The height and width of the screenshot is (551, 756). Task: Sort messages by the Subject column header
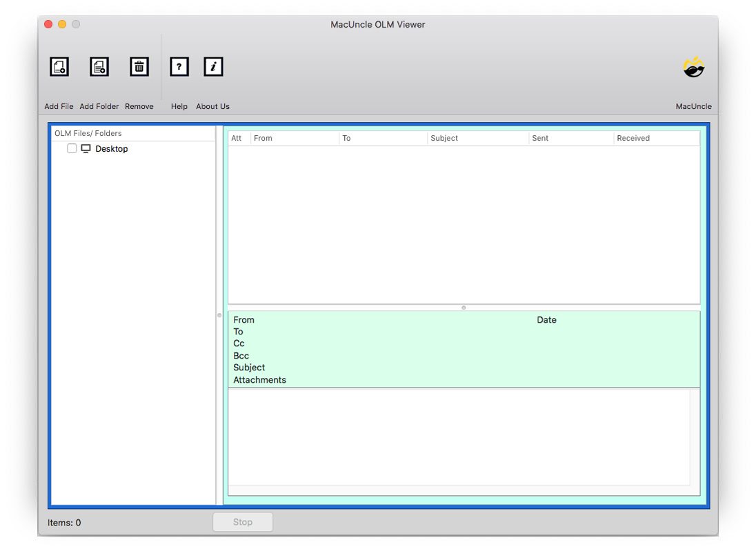pyautogui.click(x=444, y=138)
